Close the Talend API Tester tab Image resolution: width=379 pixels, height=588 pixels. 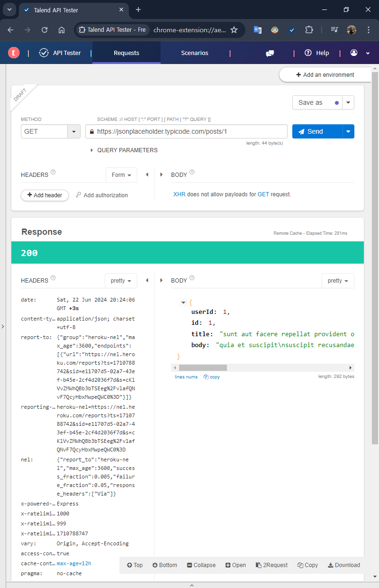(121, 9)
